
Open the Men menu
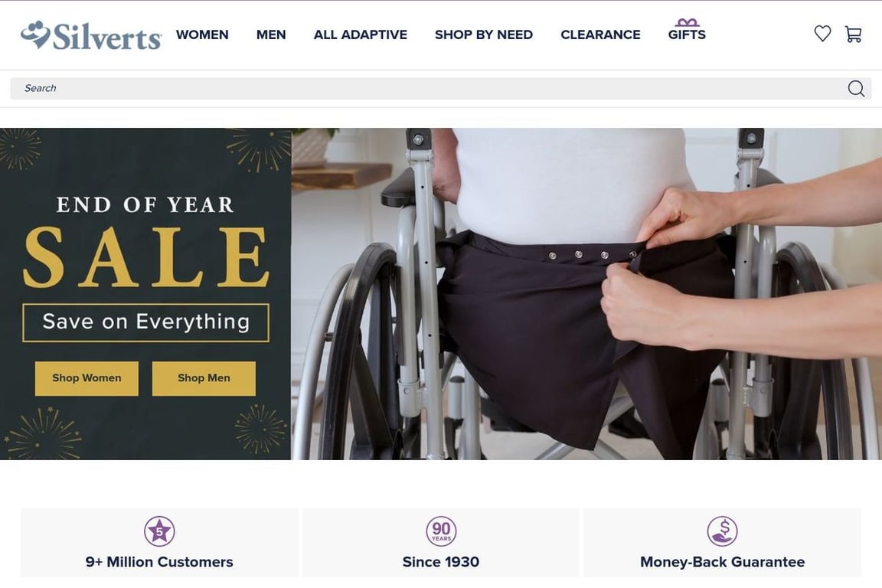pyautogui.click(x=271, y=35)
